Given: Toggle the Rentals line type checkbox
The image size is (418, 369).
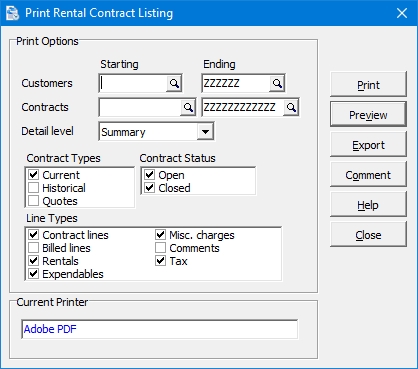Looking at the screenshot, I should [x=34, y=261].
